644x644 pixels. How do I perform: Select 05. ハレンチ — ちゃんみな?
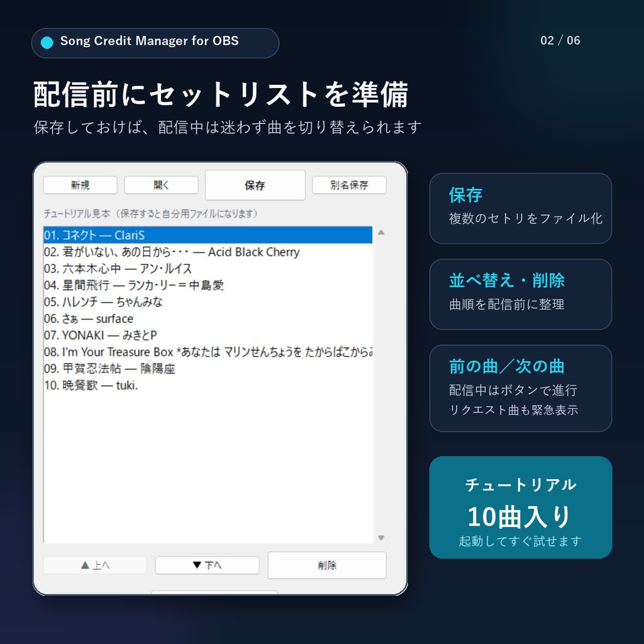click(208, 302)
